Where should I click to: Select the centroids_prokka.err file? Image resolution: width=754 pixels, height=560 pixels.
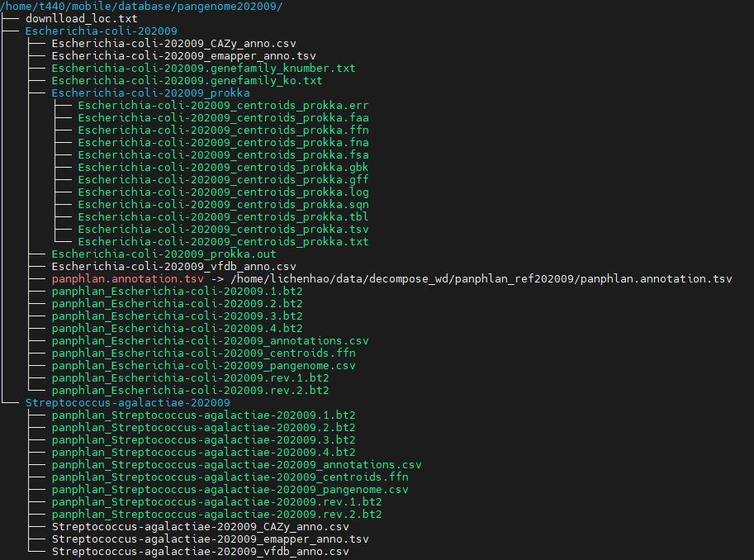point(223,106)
